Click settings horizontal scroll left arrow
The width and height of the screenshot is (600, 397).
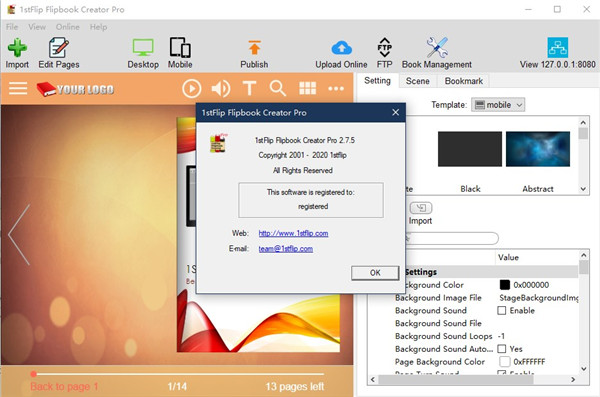click(x=373, y=379)
